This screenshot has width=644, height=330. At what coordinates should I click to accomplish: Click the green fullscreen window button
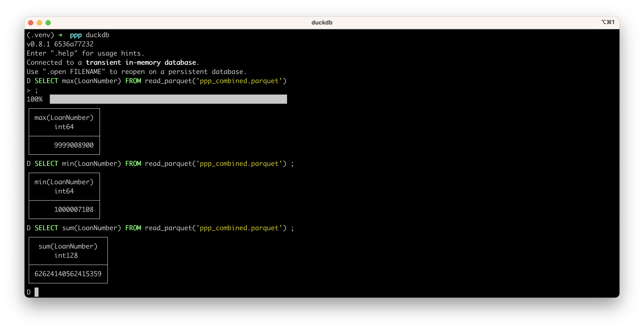48,23
